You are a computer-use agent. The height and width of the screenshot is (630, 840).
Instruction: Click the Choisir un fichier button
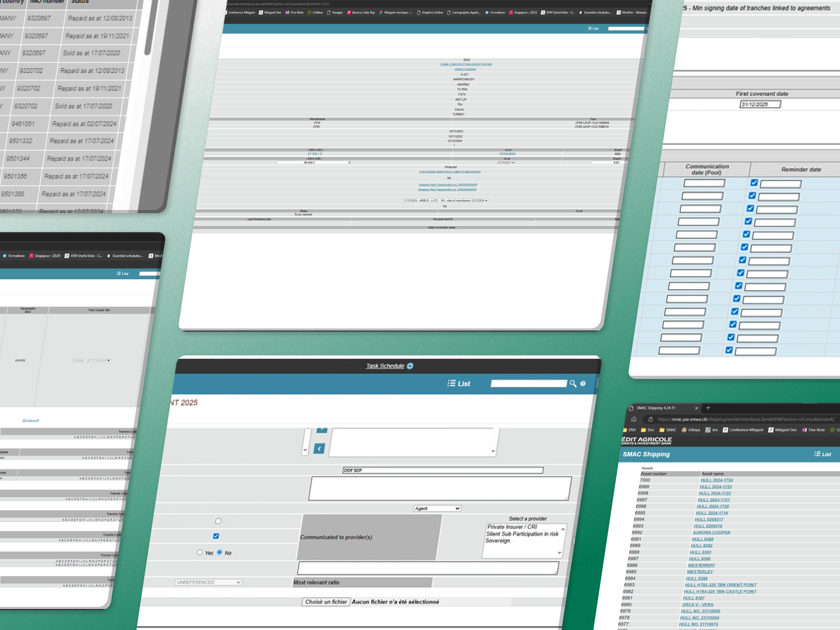click(326, 602)
